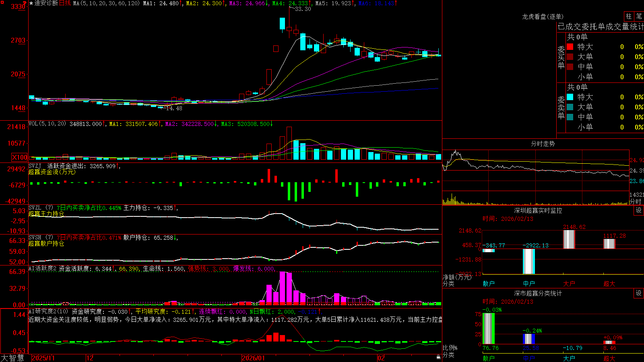Click the cyan 特大 swatch under 委卖单

point(570,97)
